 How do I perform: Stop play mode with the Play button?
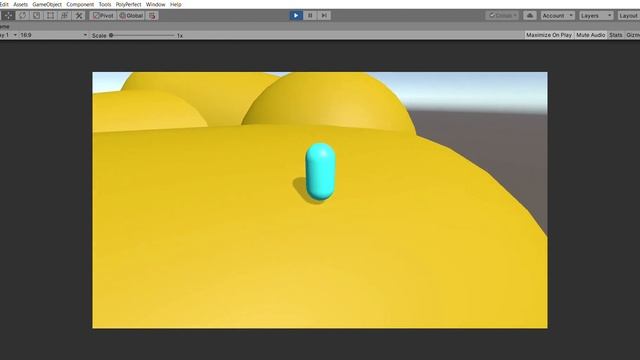coord(296,16)
